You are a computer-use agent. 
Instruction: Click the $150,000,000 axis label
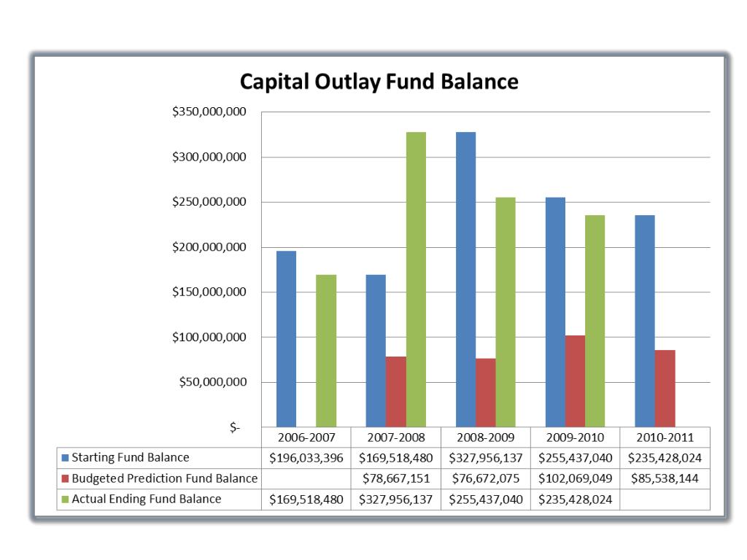pos(209,292)
